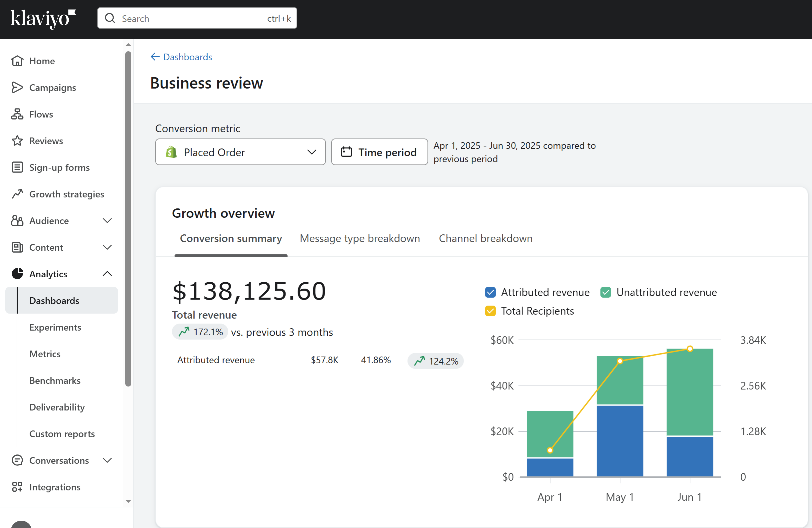
Task: Click the Flows diagram icon
Action: (17, 114)
